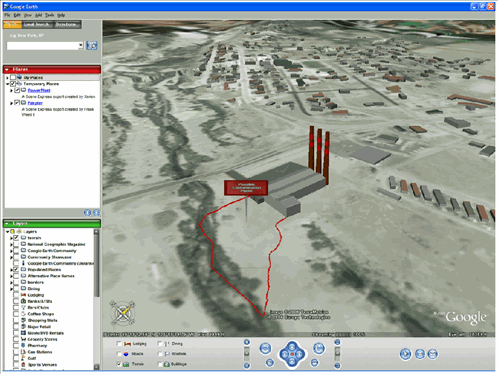Click into the Fly To address input field

[x=42, y=45]
